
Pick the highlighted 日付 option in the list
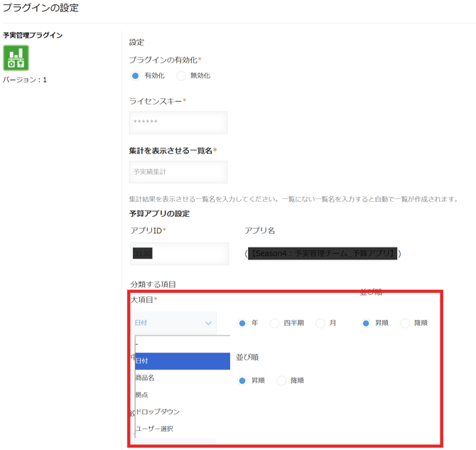182,361
